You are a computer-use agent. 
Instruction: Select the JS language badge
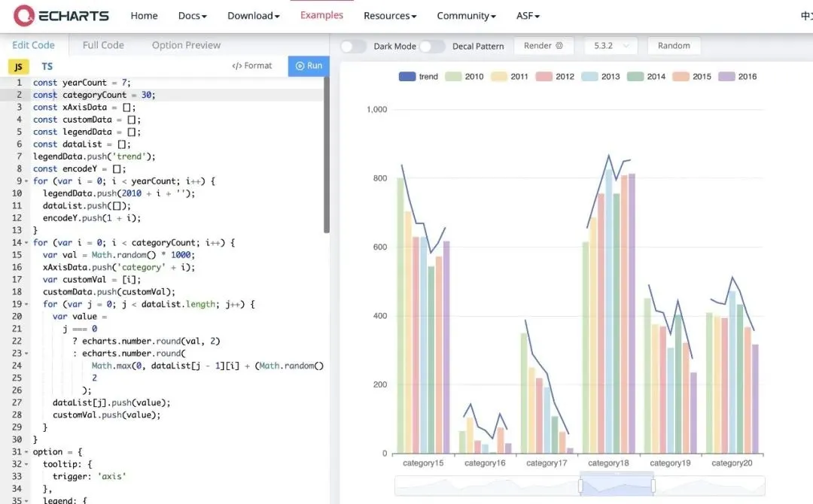(18, 66)
